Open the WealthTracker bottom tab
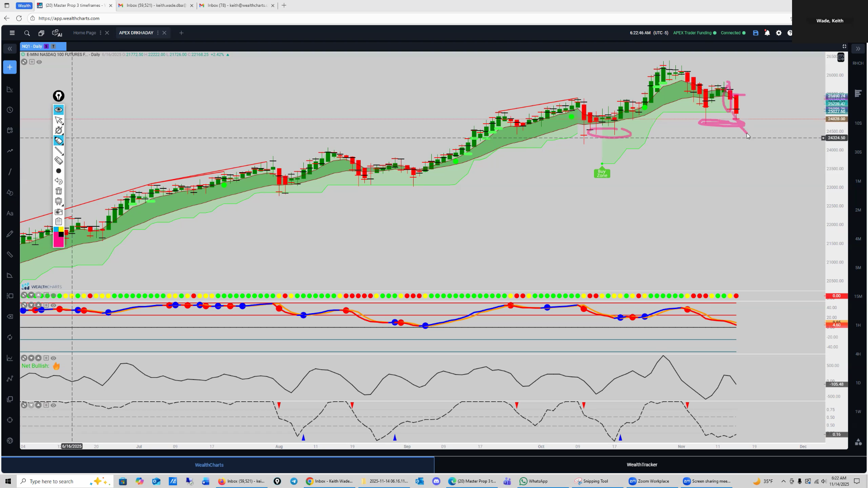The height and width of the screenshot is (488, 868). [x=642, y=465]
